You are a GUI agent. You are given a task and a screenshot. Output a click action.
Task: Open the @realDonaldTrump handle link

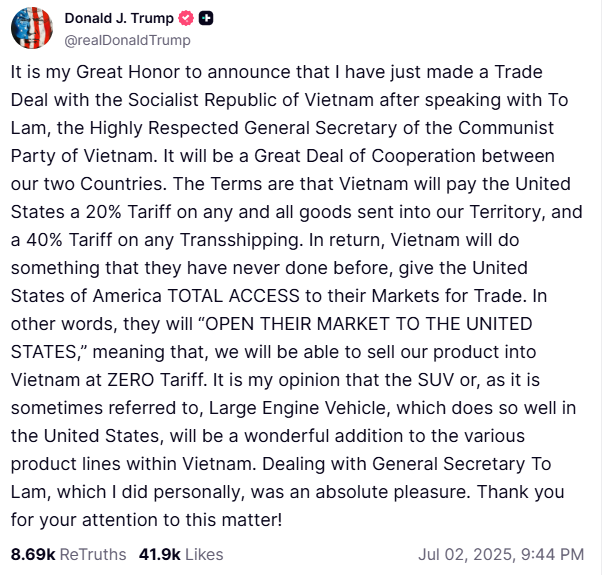click(127, 40)
